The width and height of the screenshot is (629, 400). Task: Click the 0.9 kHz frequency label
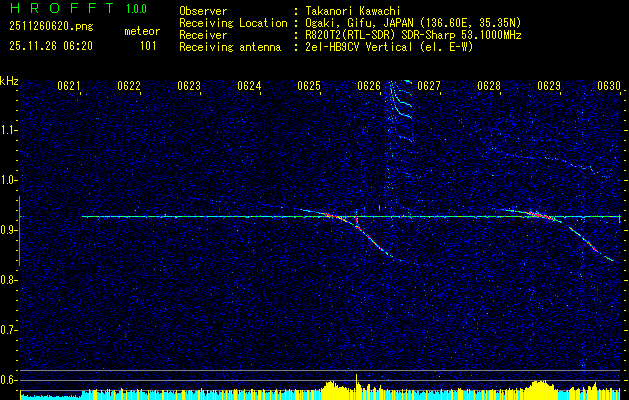tap(9, 230)
